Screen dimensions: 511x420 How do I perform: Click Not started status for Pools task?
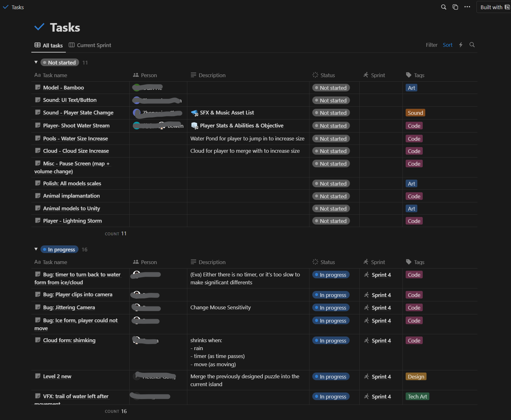pyautogui.click(x=331, y=139)
